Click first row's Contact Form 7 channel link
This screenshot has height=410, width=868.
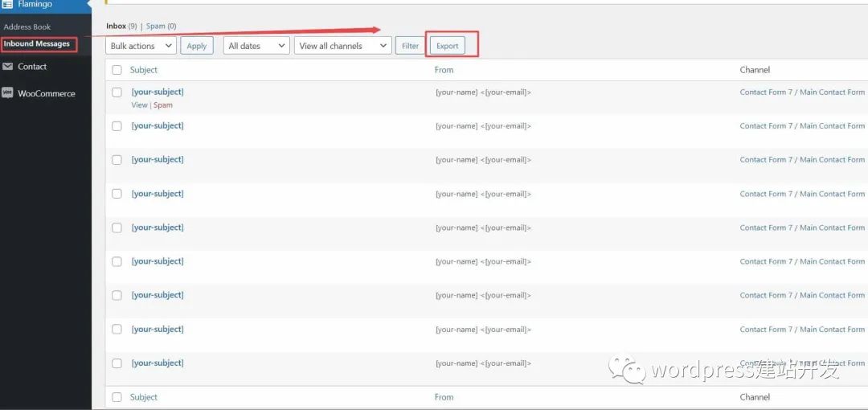tap(766, 92)
